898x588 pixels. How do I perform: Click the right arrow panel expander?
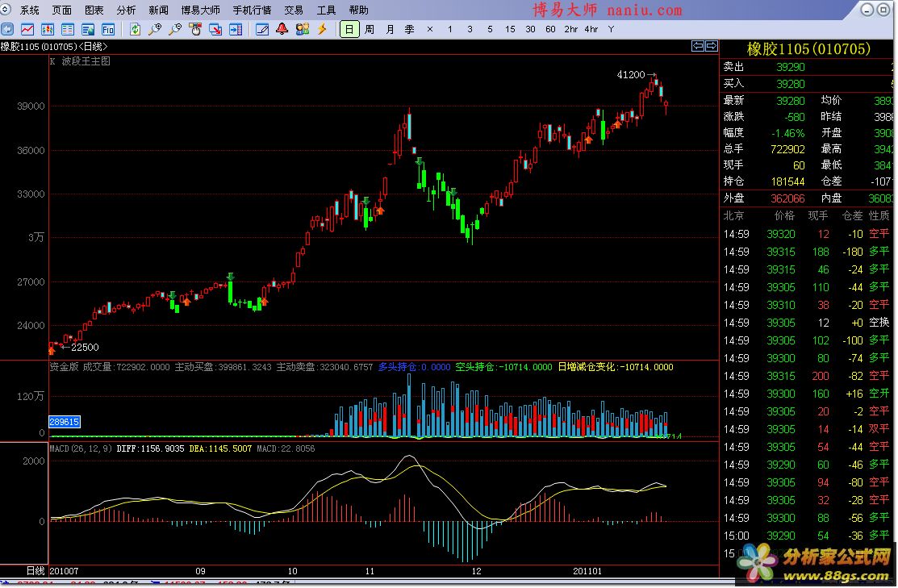pos(711,46)
